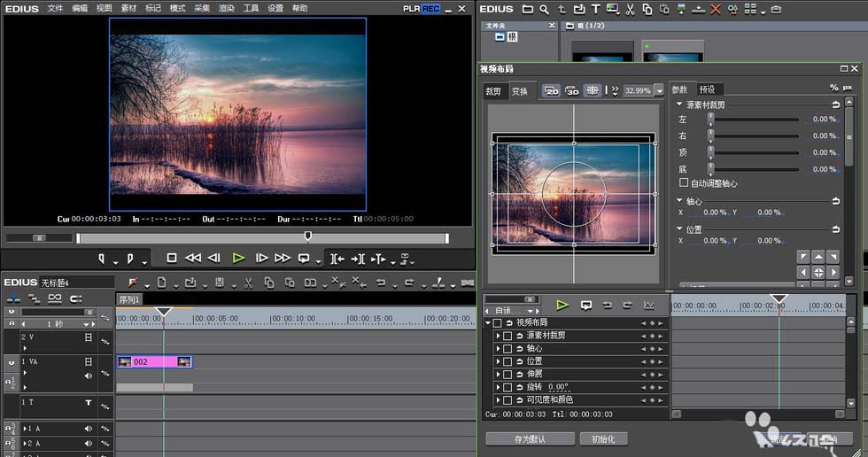Switch to 2D layout mode
The image size is (868, 457).
tap(552, 90)
